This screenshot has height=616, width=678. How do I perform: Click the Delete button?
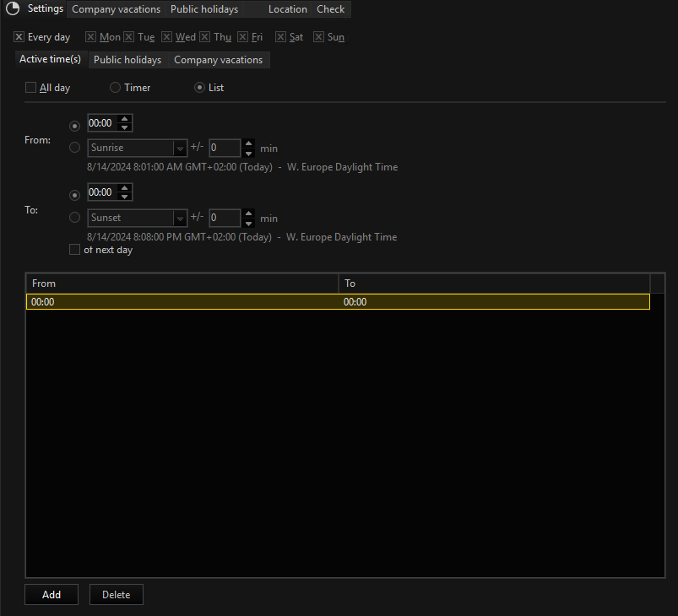116,594
